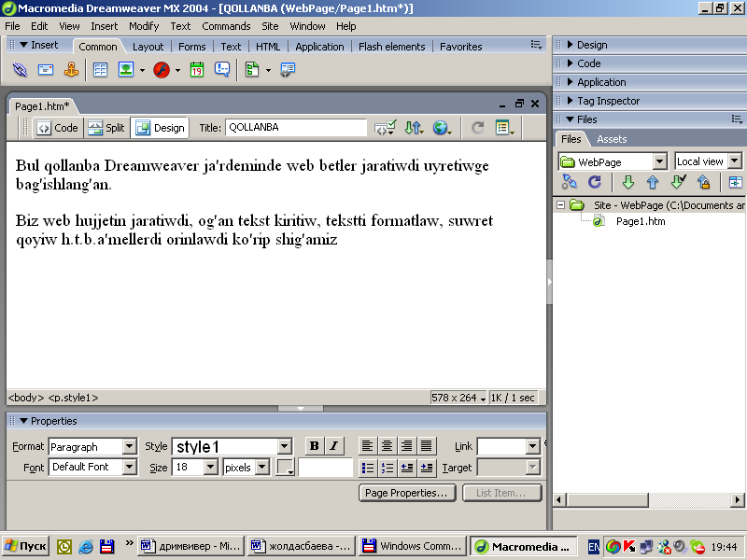
Task: Open Page Properties dialog
Action: (x=407, y=493)
